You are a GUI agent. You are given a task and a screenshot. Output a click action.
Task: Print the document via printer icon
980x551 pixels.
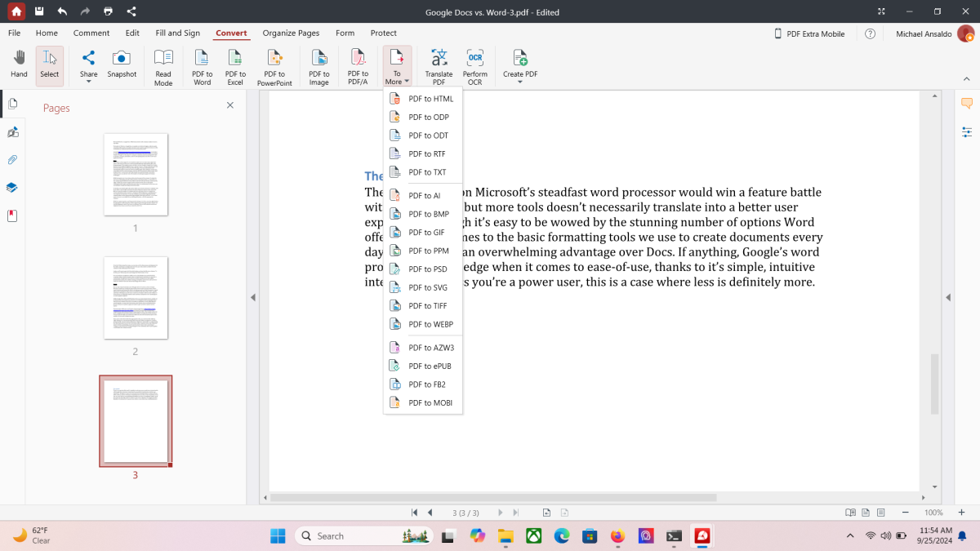(x=109, y=11)
